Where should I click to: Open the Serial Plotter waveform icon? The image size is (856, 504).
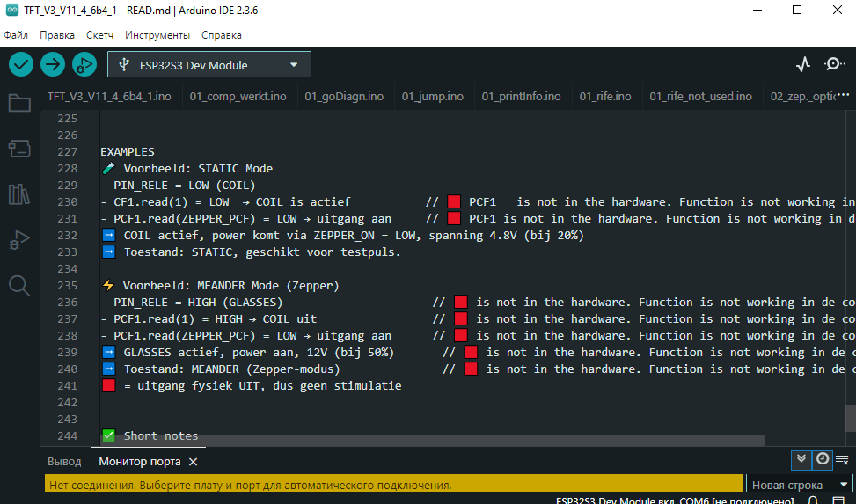tap(803, 64)
